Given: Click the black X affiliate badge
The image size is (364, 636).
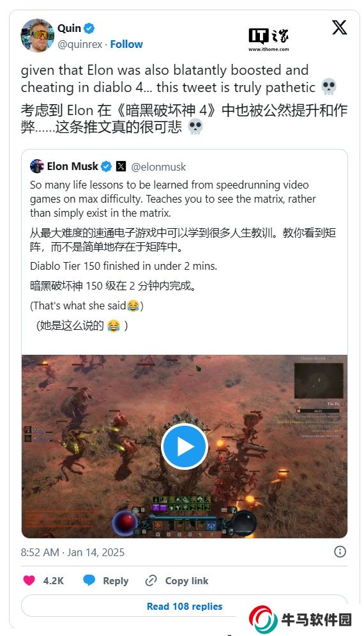Looking at the screenshot, I should pyautogui.click(x=121, y=166).
